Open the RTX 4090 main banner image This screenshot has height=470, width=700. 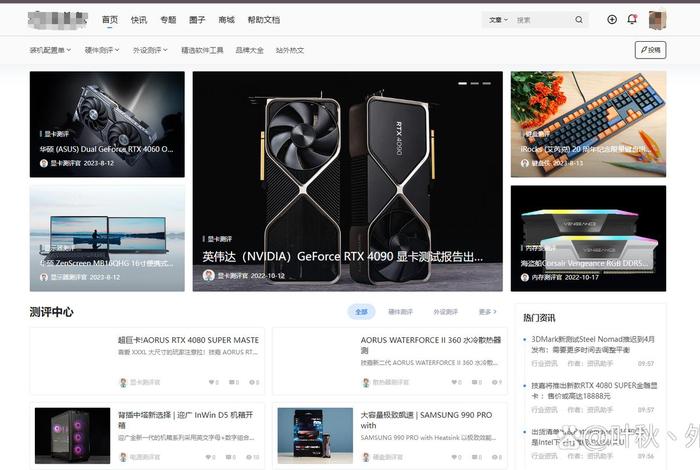pyautogui.click(x=347, y=181)
